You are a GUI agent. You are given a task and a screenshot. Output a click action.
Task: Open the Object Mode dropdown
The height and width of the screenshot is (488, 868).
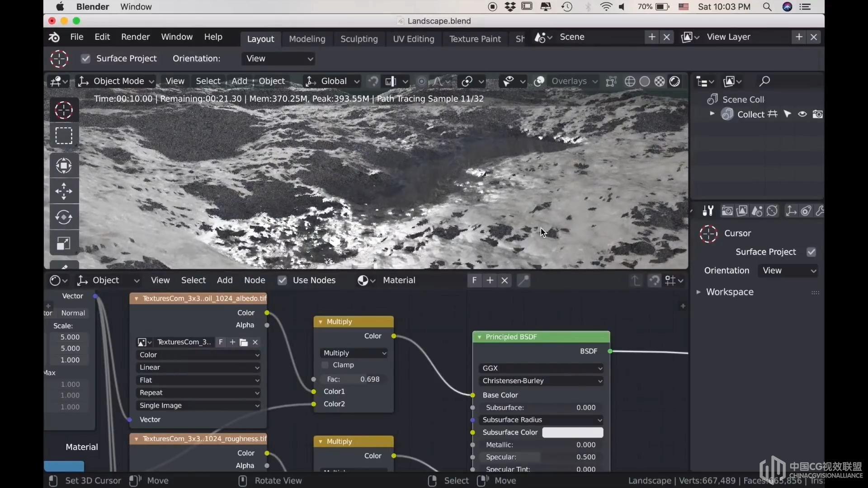pyautogui.click(x=116, y=81)
